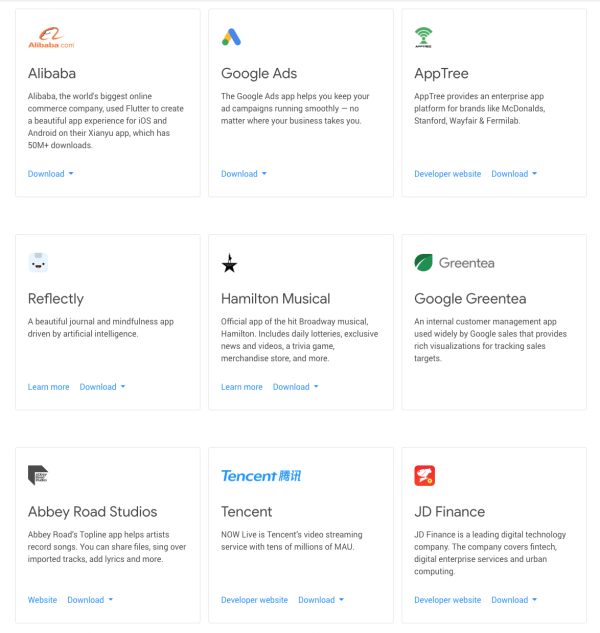600x633 pixels.
Task: Open JD Finance Developer website link
Action: pos(447,600)
